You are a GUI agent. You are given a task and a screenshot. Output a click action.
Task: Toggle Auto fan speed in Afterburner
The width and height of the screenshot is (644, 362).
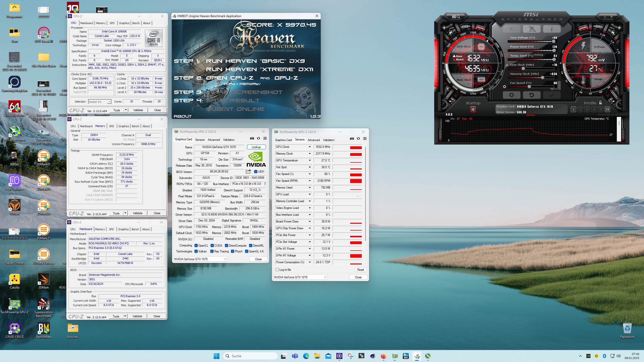click(556, 89)
